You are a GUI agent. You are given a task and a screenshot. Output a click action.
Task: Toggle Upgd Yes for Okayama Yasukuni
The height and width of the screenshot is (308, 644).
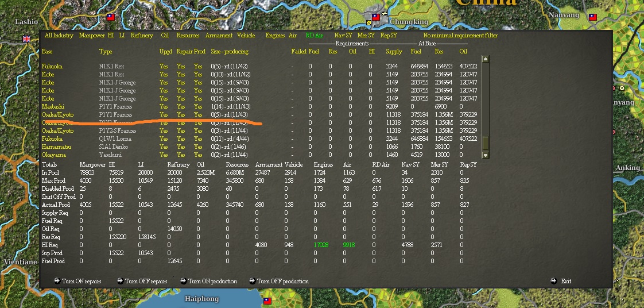164,155
